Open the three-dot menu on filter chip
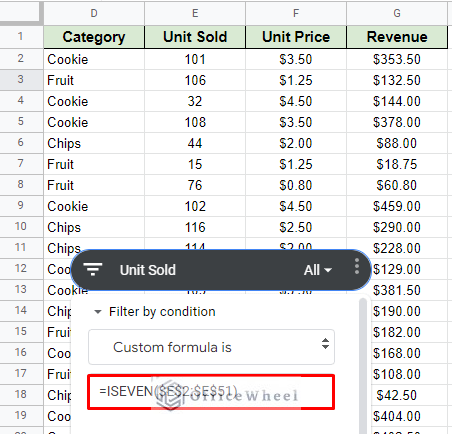This screenshot has height=434, width=452. (357, 266)
